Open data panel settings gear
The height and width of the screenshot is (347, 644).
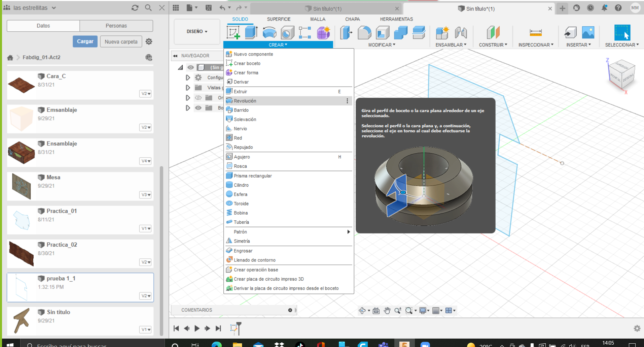click(149, 41)
